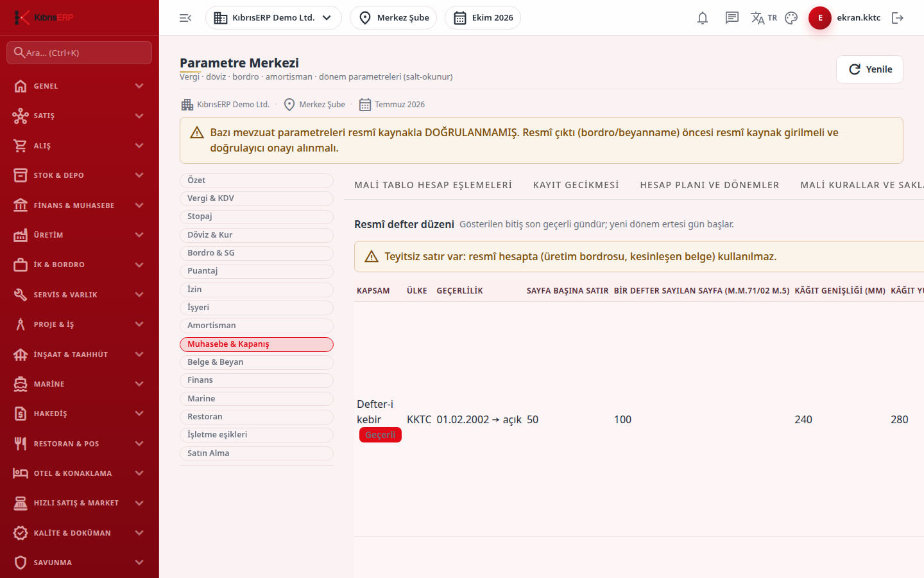Open the KıbrısERP Demo Ltd. company dropdown

(x=273, y=18)
